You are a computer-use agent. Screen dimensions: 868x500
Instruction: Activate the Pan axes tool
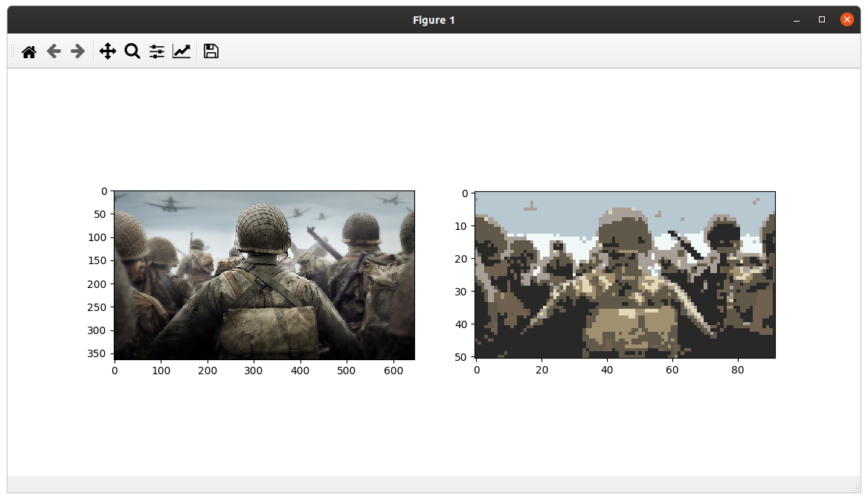pos(107,51)
